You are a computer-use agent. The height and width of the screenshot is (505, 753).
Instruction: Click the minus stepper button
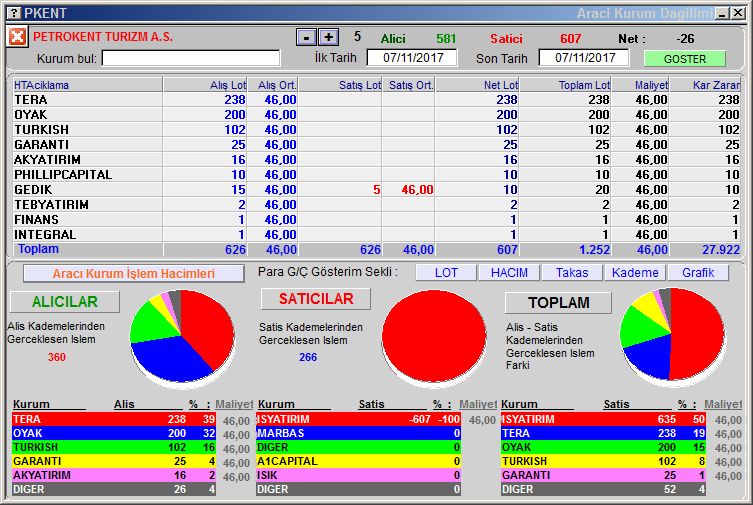tap(306, 37)
